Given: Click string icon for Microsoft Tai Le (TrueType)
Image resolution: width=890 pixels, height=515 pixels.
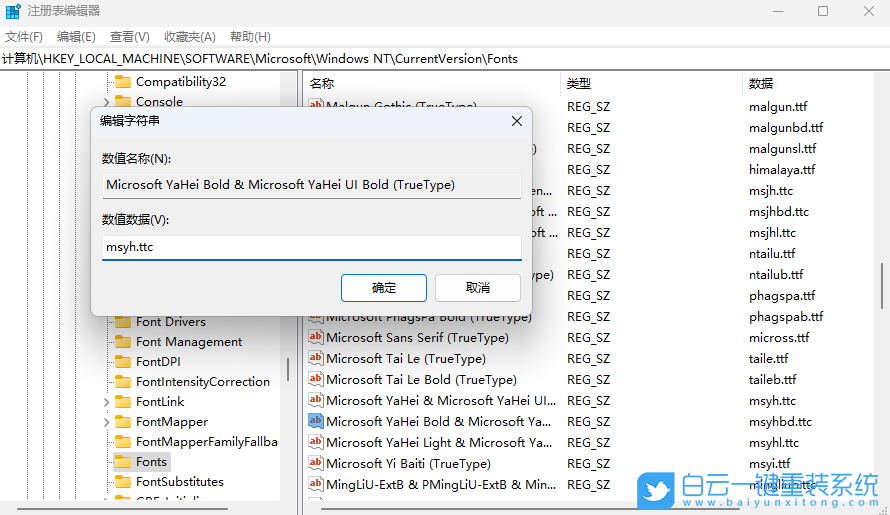Looking at the screenshot, I should tap(316, 358).
